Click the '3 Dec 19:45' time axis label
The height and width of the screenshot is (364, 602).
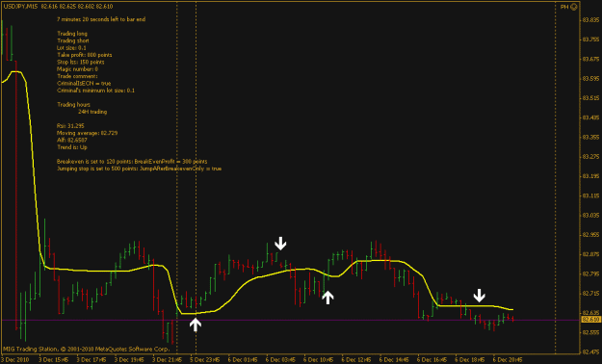(129, 360)
